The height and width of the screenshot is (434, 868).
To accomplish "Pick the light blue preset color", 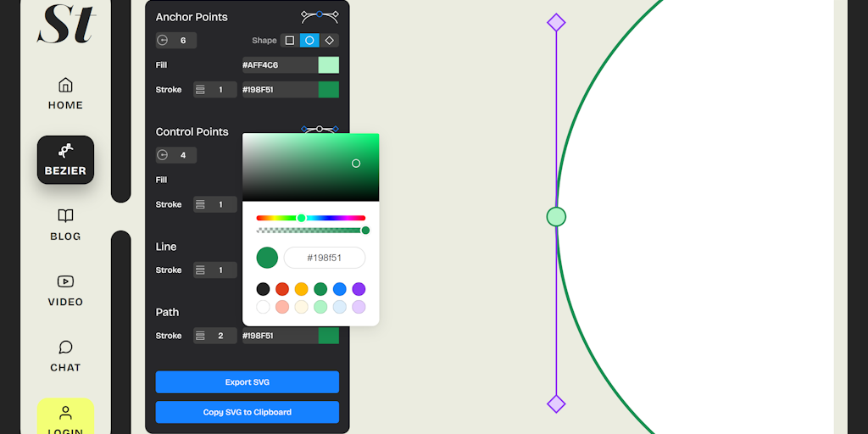I will point(340,307).
